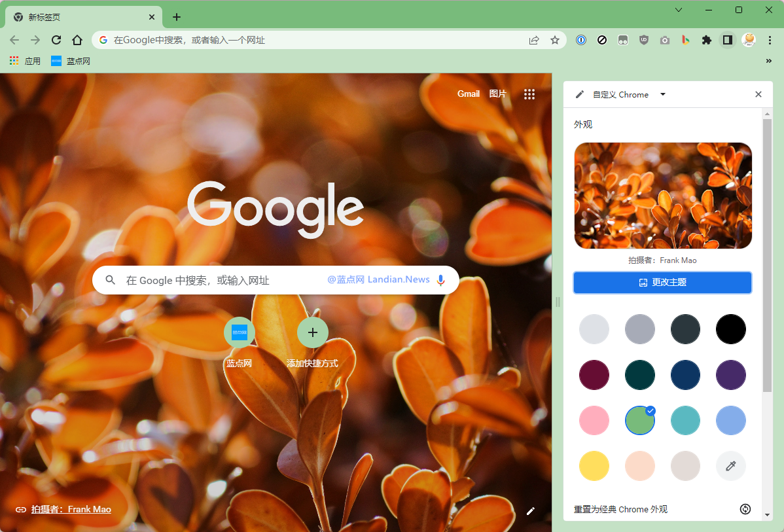Expand the bookmarks overflow chevron
Image resolution: width=784 pixels, height=532 pixels.
(768, 61)
